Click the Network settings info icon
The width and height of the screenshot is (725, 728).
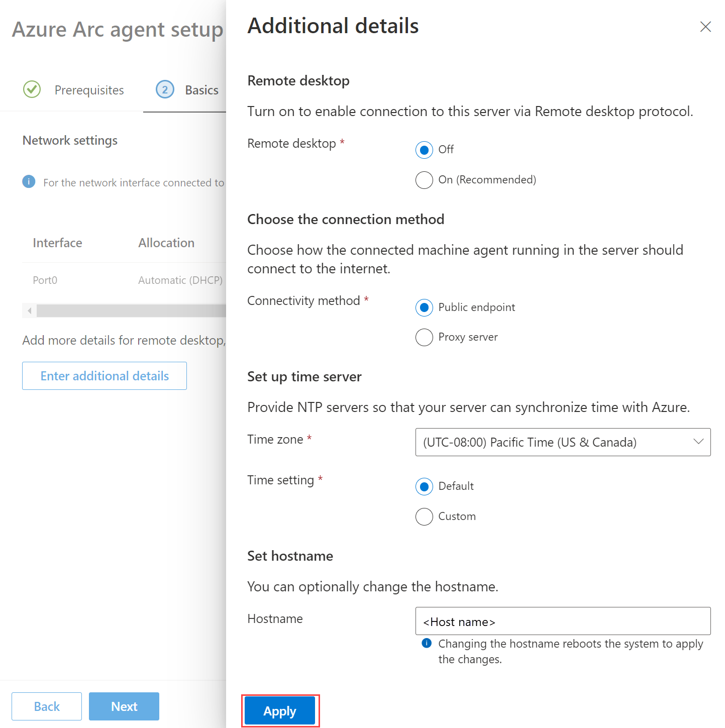[29, 181]
